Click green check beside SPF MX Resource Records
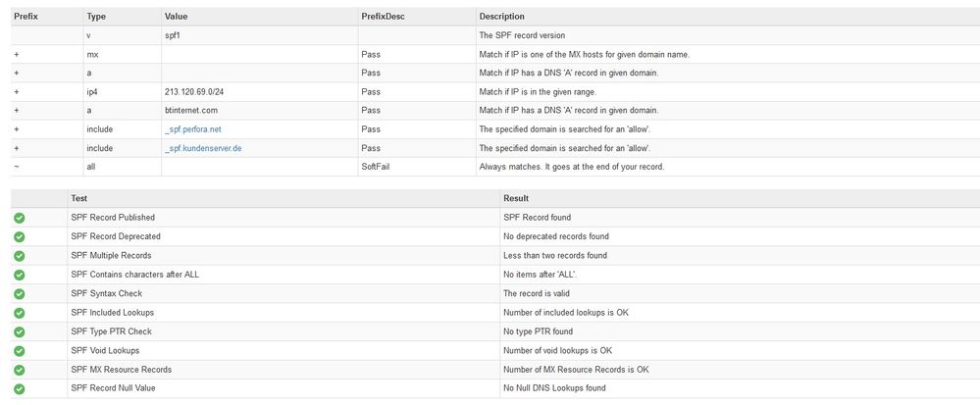Image resolution: width=980 pixels, height=405 pixels. point(20,370)
